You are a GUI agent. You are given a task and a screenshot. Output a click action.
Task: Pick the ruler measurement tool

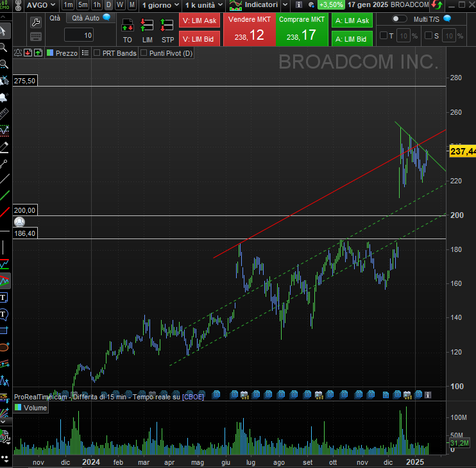click(x=4, y=113)
